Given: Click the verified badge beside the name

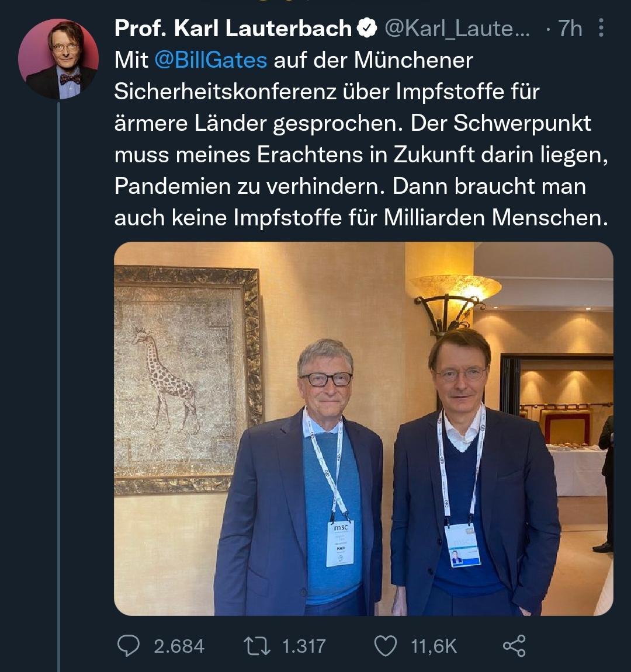Looking at the screenshot, I should click(x=367, y=29).
